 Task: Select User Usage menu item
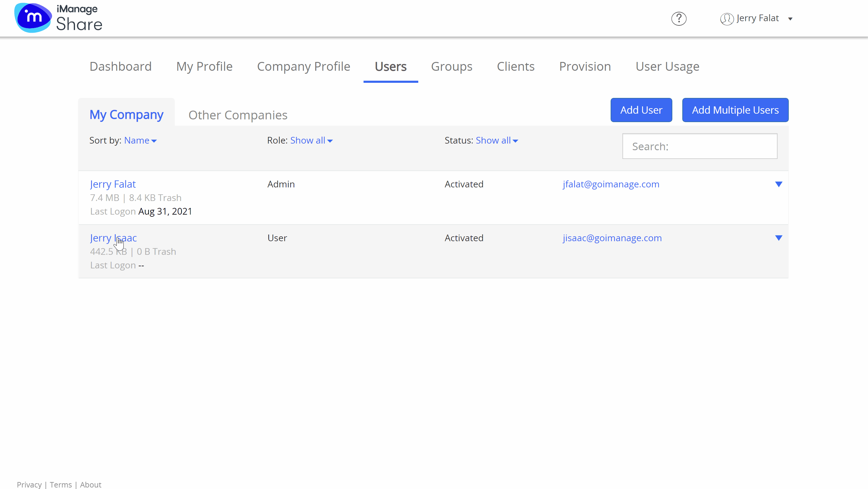click(x=667, y=66)
